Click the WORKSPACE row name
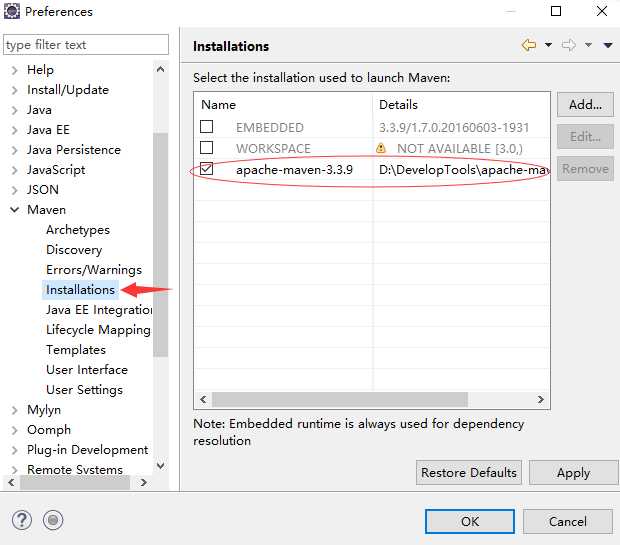This screenshot has width=620, height=545. (273, 148)
